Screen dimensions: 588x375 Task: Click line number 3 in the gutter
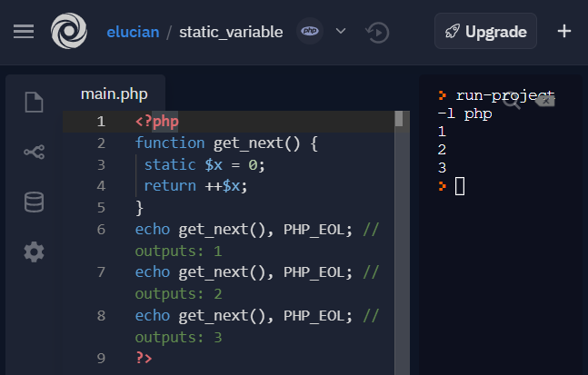pos(101,164)
